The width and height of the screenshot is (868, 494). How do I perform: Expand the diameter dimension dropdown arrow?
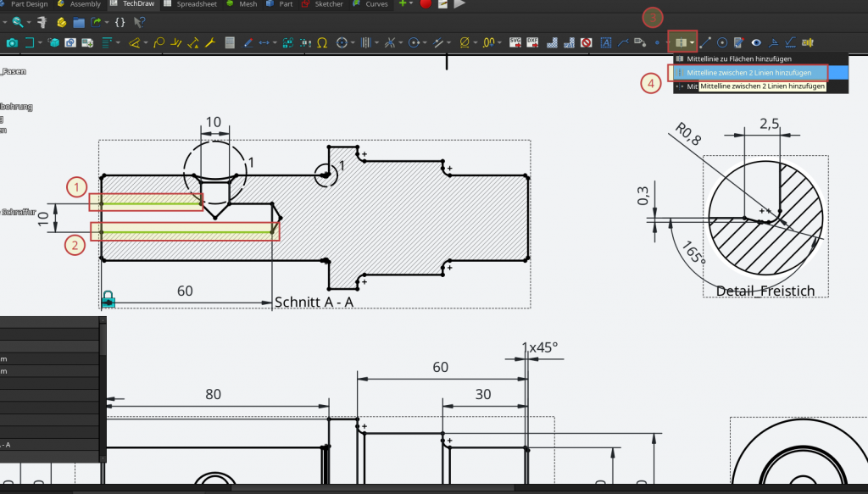click(476, 42)
